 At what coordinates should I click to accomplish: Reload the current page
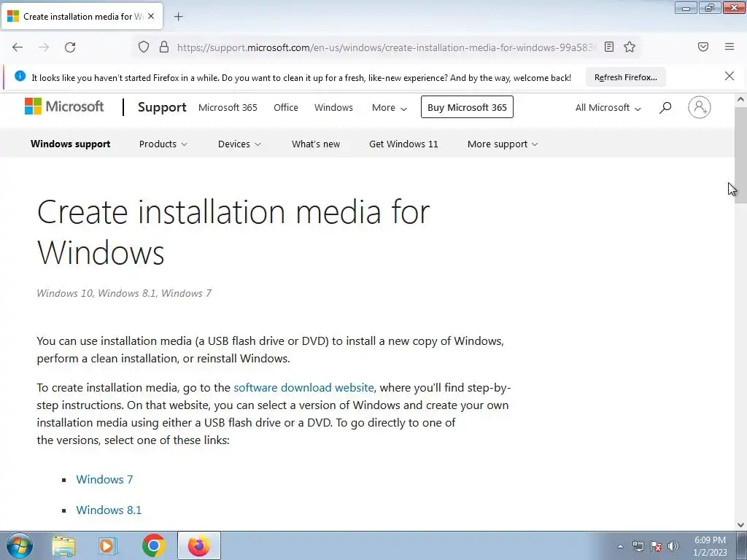[70, 47]
